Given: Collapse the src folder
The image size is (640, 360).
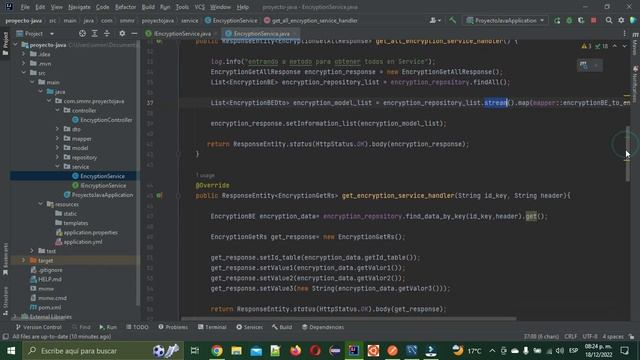Looking at the screenshot, I should point(24,73).
